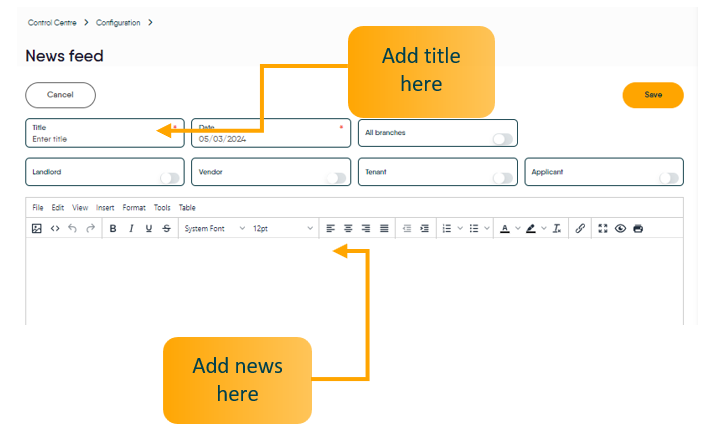Apply bold formatting
Image resolution: width=701 pixels, height=426 pixels.
point(113,229)
